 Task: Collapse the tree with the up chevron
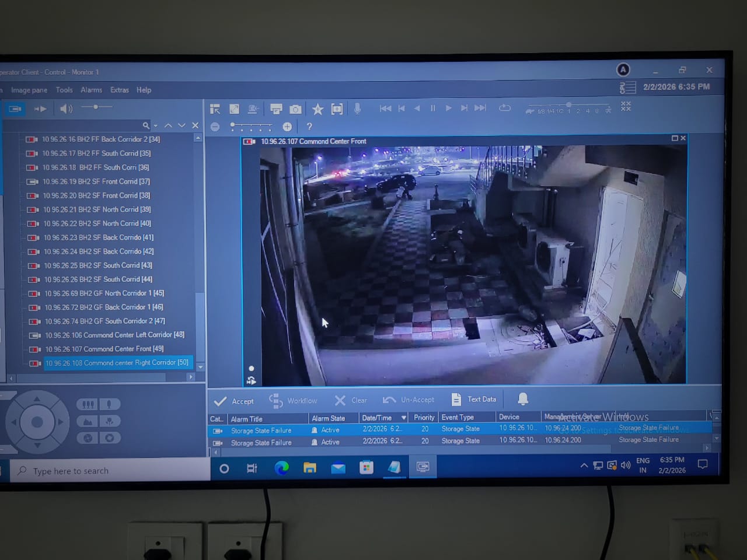coord(168,125)
